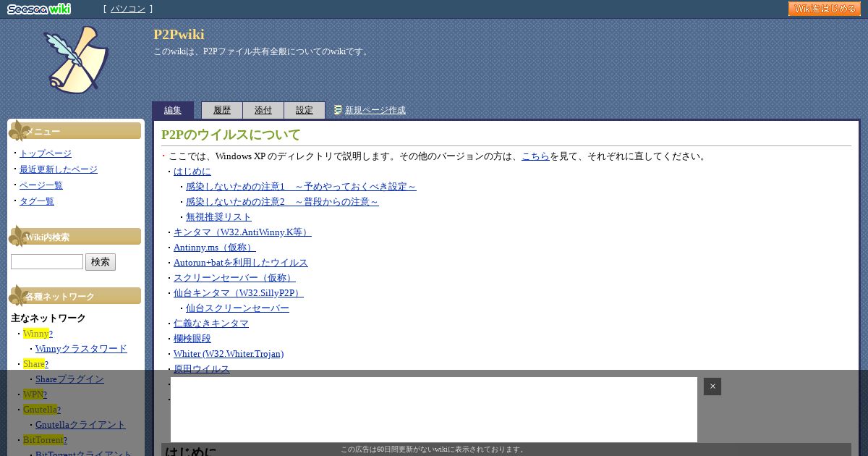The width and height of the screenshot is (868, 456).
Task: Open ページ一覧 in the sidebar
Action: [x=41, y=185]
